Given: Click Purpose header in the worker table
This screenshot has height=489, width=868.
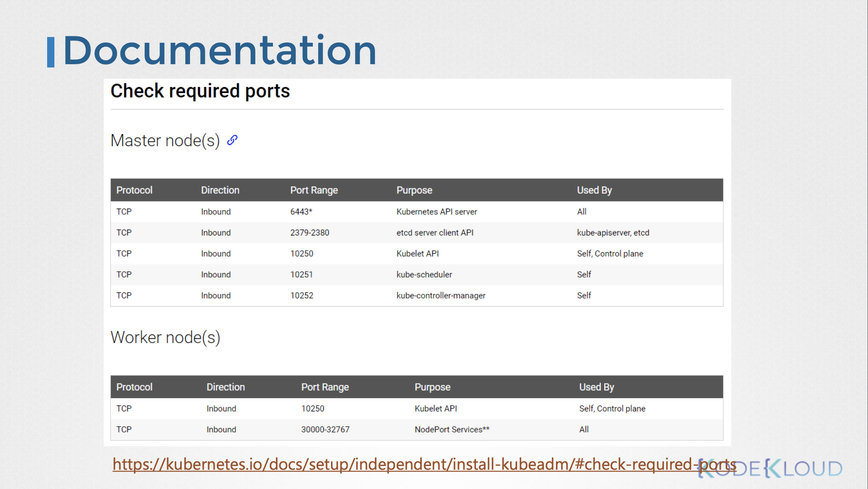Looking at the screenshot, I should pos(433,387).
